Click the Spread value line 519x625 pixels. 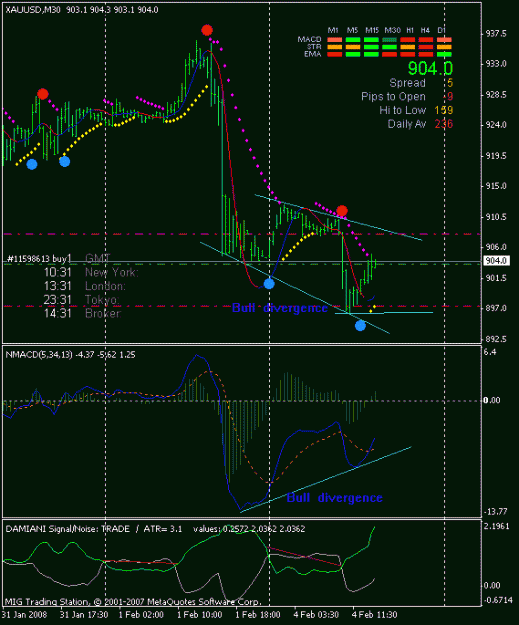(x=421, y=83)
